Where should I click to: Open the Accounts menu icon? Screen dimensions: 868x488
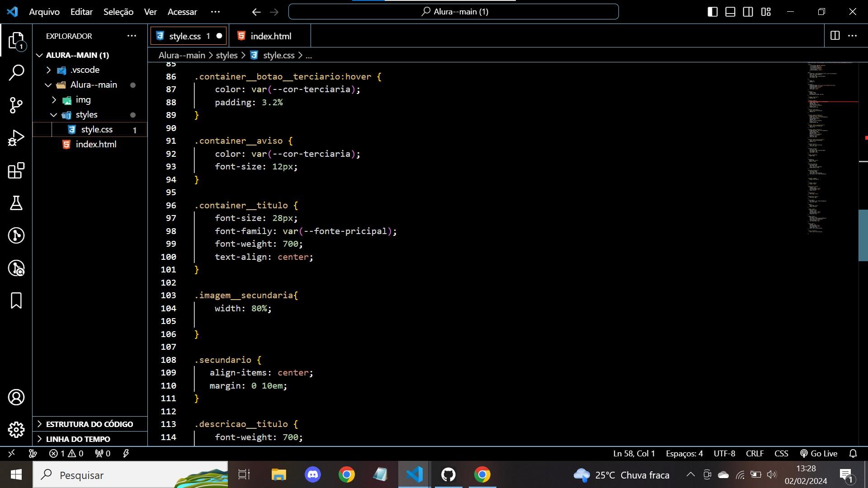(16, 397)
